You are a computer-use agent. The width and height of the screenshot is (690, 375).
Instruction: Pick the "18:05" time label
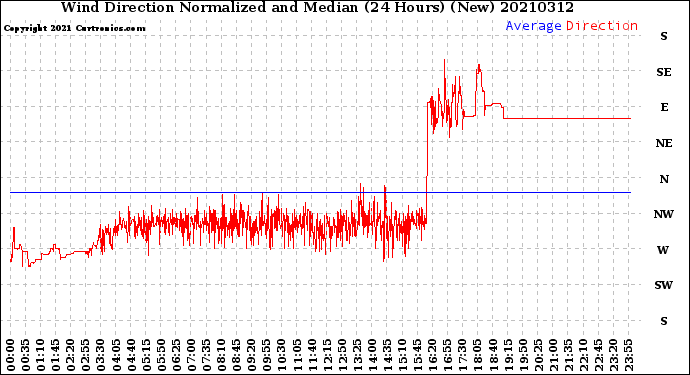(x=478, y=355)
